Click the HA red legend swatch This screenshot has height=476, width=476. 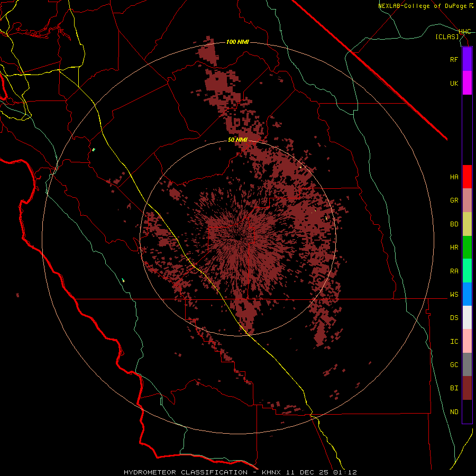point(467,177)
